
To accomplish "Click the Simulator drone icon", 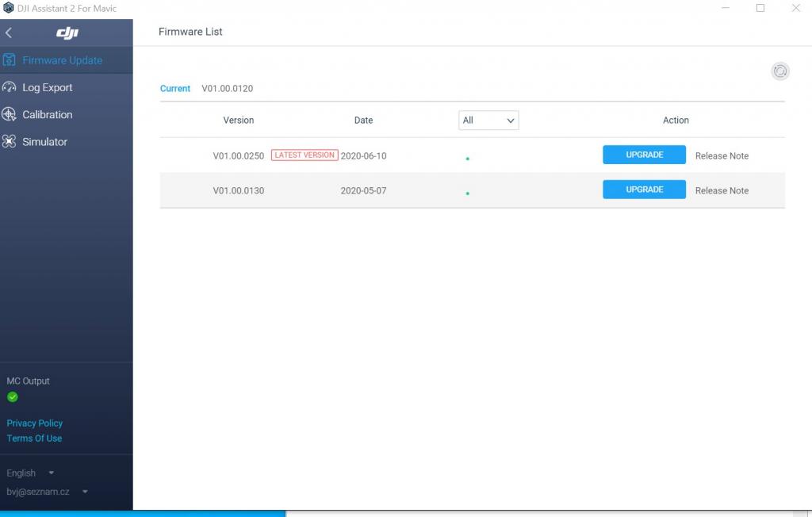I will 10,142.
